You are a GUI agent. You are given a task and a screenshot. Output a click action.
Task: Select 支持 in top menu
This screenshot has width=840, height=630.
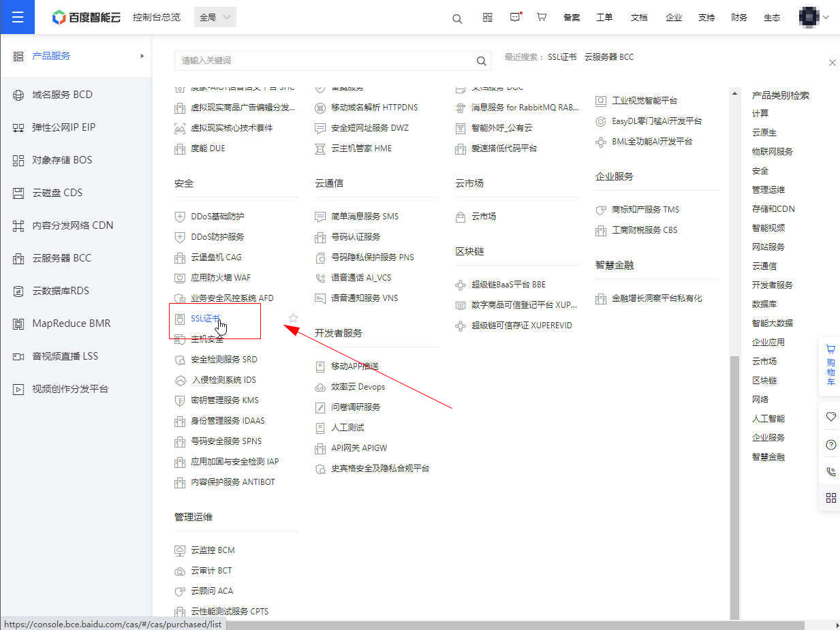[x=706, y=18]
